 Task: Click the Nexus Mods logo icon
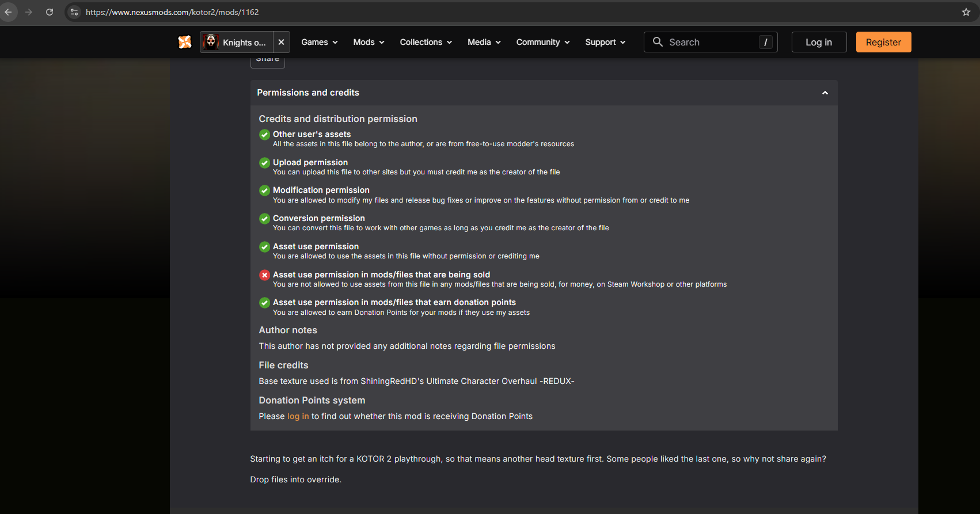(185, 42)
